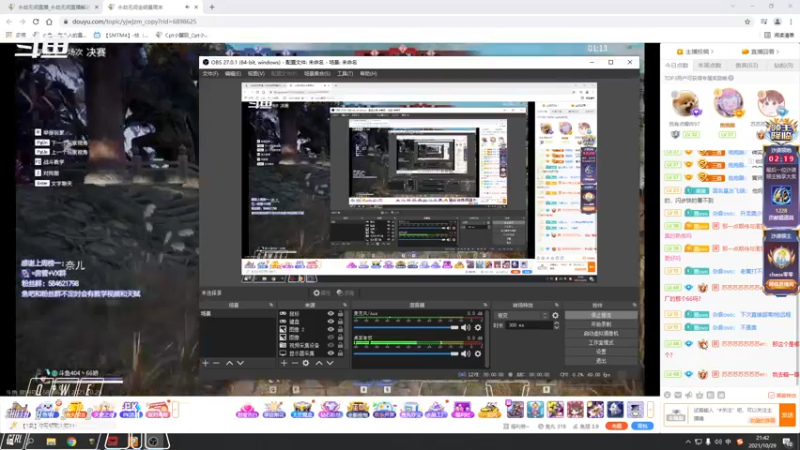Open browser home page
The width and height of the screenshot is (800, 450).
[x=49, y=21]
